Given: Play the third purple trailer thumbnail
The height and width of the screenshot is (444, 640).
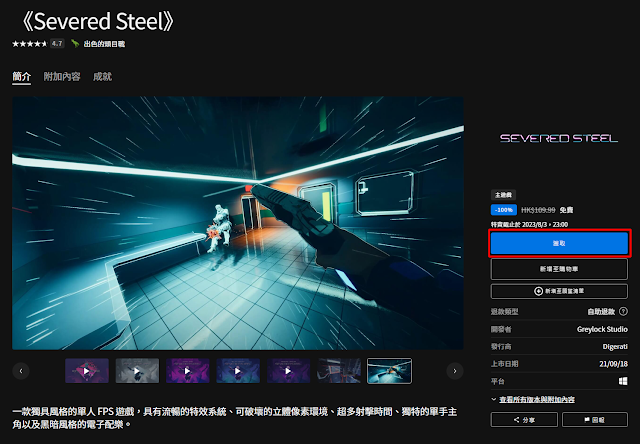Looking at the screenshot, I should pos(188,371).
